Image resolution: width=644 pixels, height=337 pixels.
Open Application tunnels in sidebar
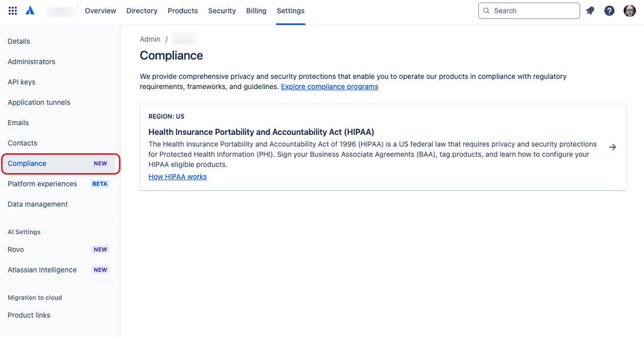(x=39, y=103)
